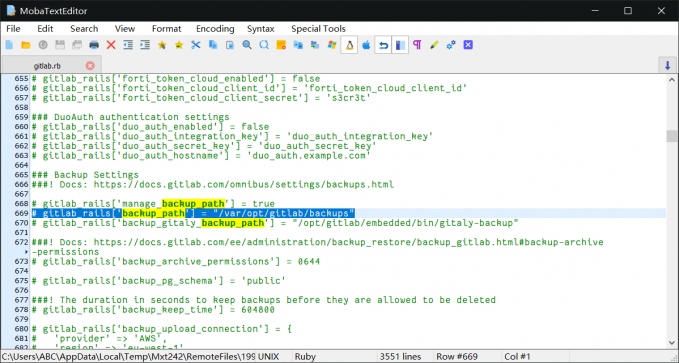Click the Find and replace icon
This screenshot has width=679, height=363.
(x=264, y=45)
